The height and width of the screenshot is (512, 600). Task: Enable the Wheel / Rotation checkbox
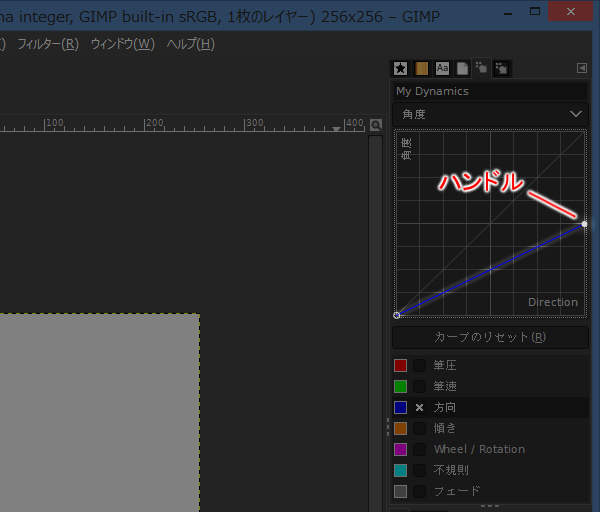pos(420,450)
